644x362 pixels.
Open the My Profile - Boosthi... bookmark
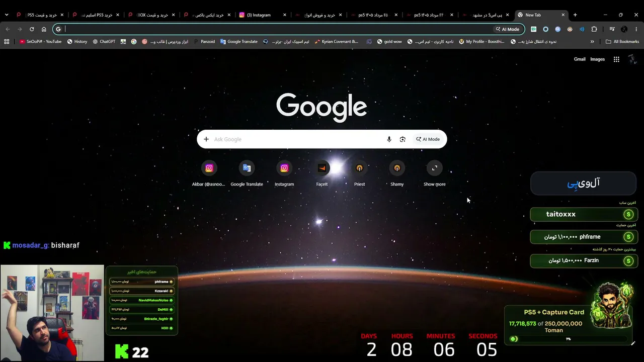coord(481,42)
